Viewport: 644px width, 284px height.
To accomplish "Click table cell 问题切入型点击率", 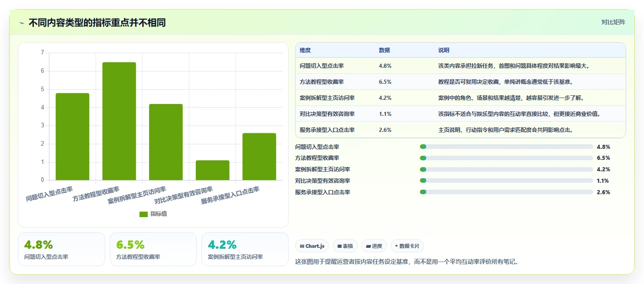I will pyautogui.click(x=322, y=66).
